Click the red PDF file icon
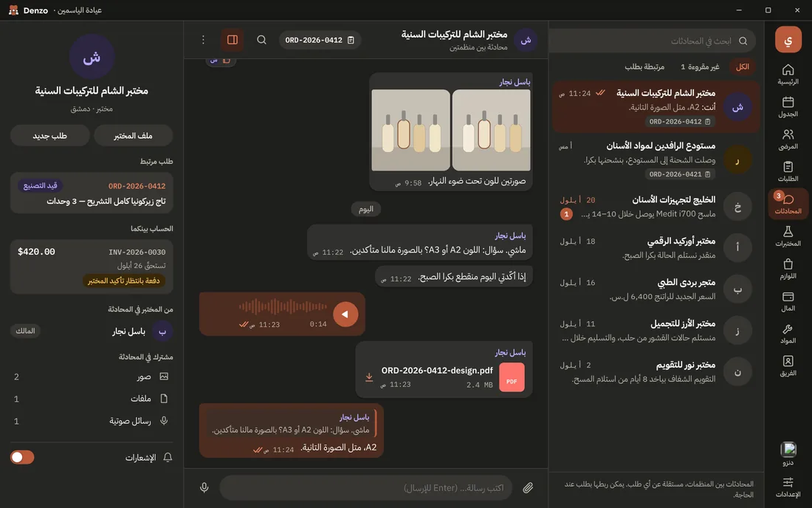 pyautogui.click(x=512, y=377)
